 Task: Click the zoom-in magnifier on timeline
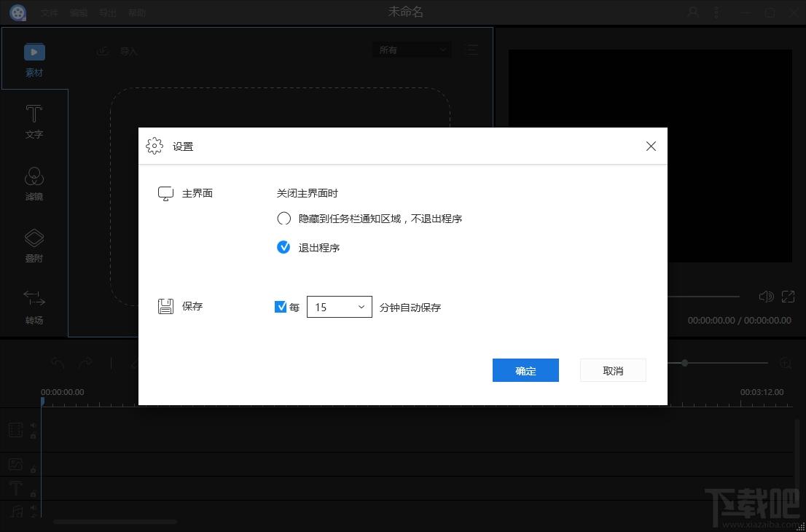point(786,363)
